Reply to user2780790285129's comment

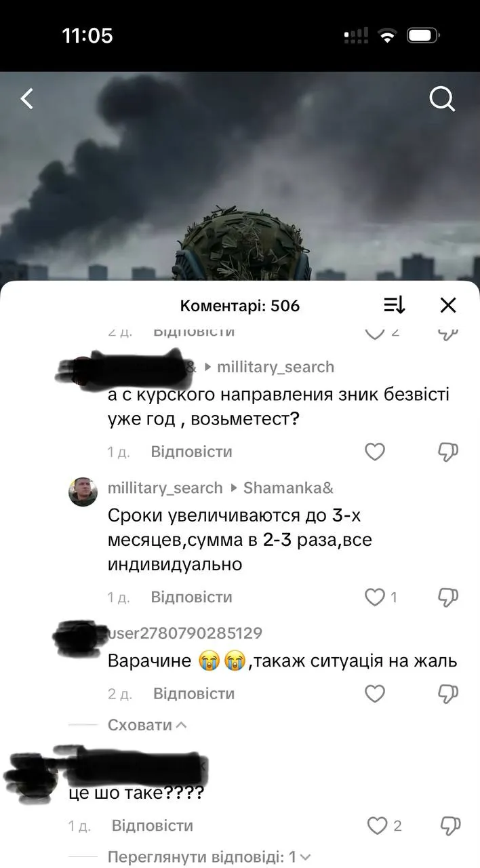(x=194, y=694)
